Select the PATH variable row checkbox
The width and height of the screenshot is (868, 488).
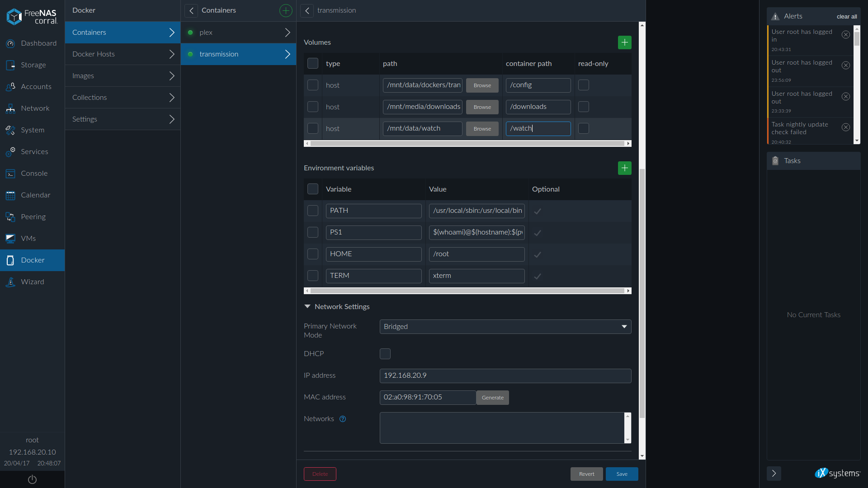[313, 211]
